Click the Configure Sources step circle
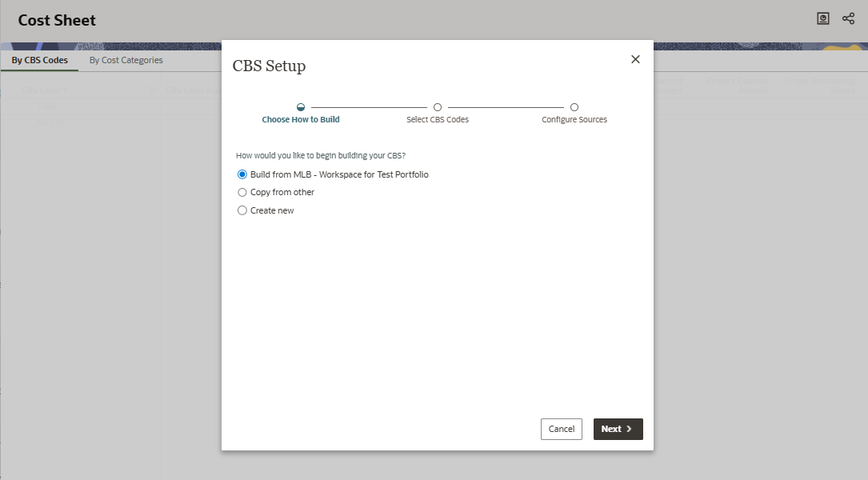 (x=574, y=107)
